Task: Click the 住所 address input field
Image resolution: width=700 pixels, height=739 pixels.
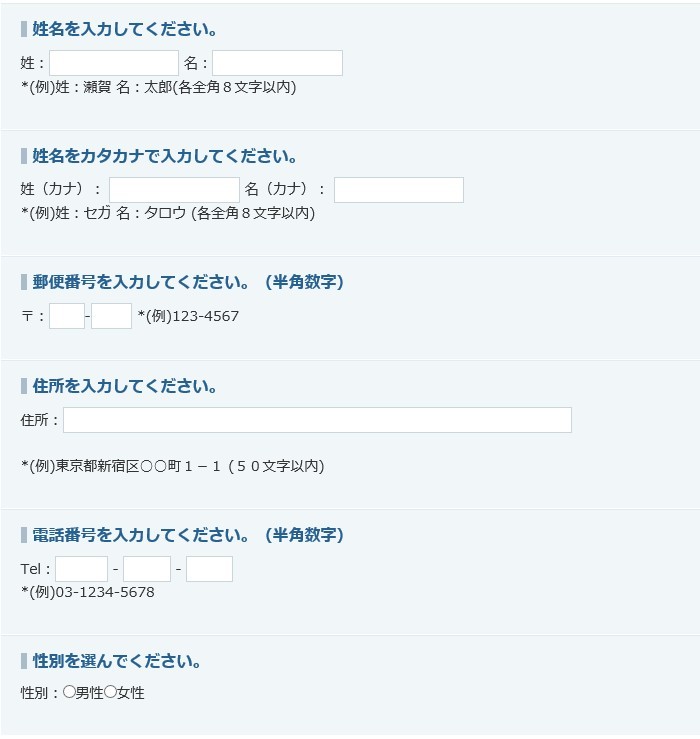Action: [317, 420]
